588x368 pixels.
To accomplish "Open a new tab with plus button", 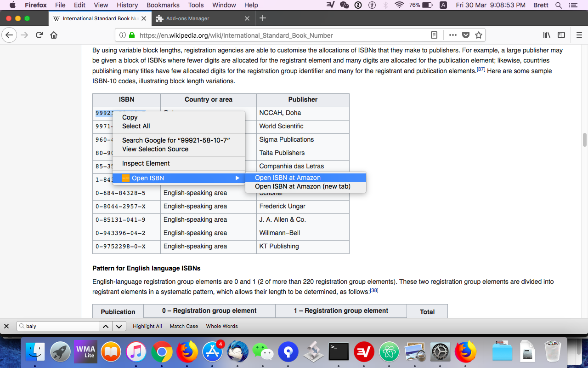I will pyautogui.click(x=263, y=18).
